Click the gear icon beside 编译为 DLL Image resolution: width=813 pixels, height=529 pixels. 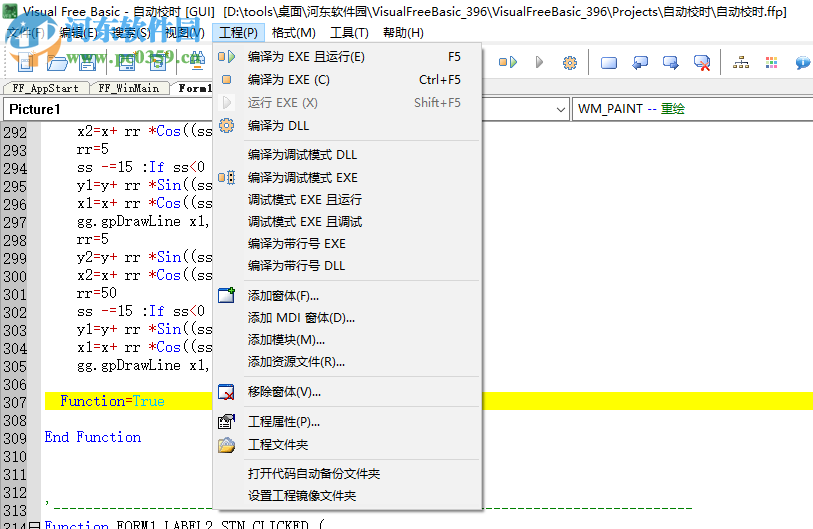pyautogui.click(x=227, y=126)
